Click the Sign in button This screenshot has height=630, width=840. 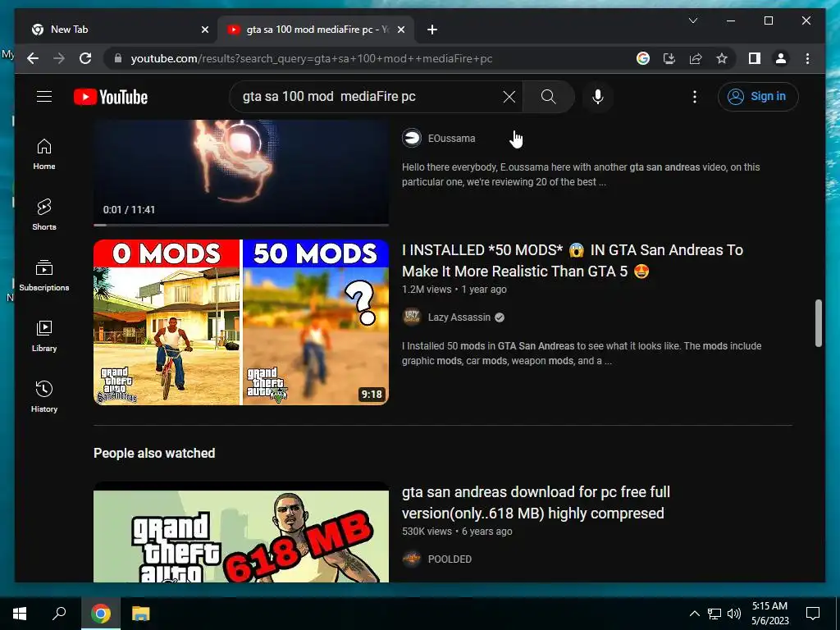[757, 97]
